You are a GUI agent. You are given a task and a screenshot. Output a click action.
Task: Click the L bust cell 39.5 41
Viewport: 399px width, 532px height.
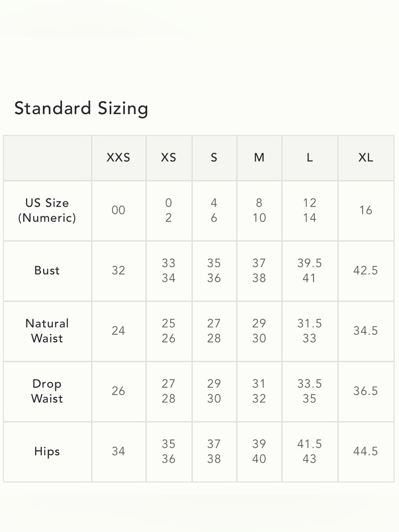coord(310,271)
